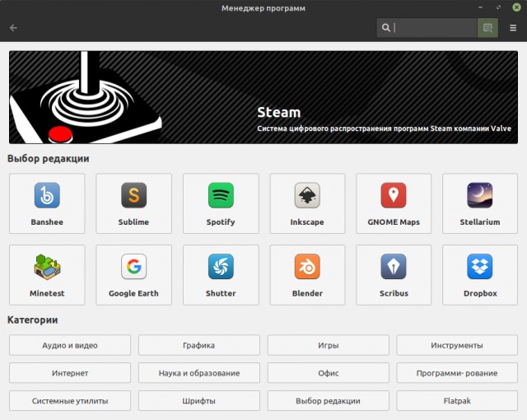
Task: Click the back arrow button
Action: click(13, 27)
